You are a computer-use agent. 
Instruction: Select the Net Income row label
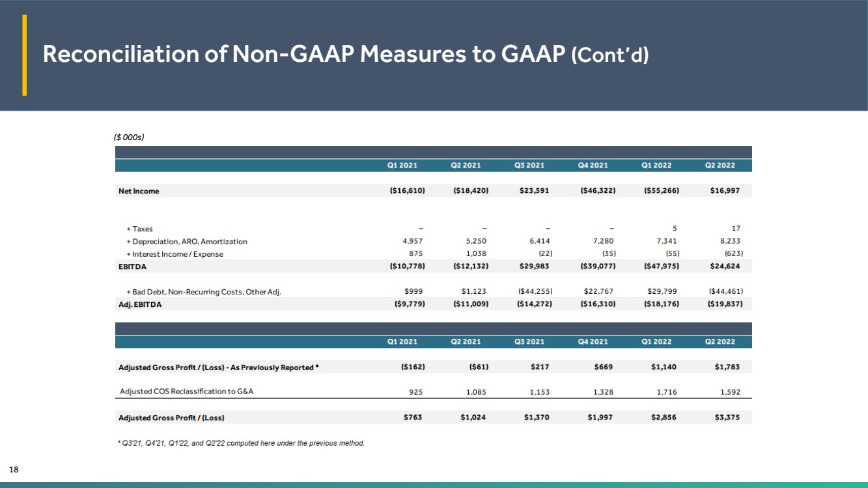(x=139, y=191)
